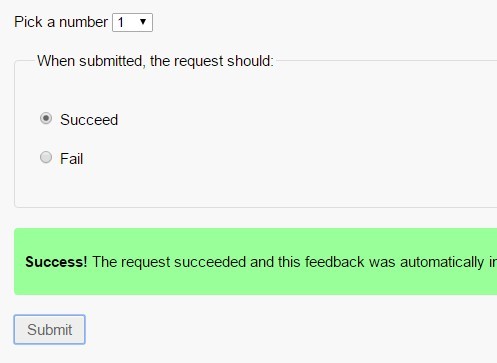This screenshot has width=497, height=363.
Task: Click the word should in the legend
Action: [x=250, y=61]
